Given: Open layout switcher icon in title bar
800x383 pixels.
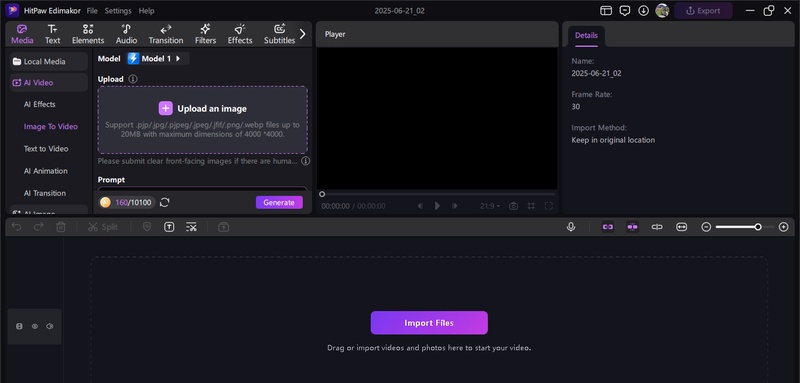Looking at the screenshot, I should pyautogui.click(x=606, y=11).
